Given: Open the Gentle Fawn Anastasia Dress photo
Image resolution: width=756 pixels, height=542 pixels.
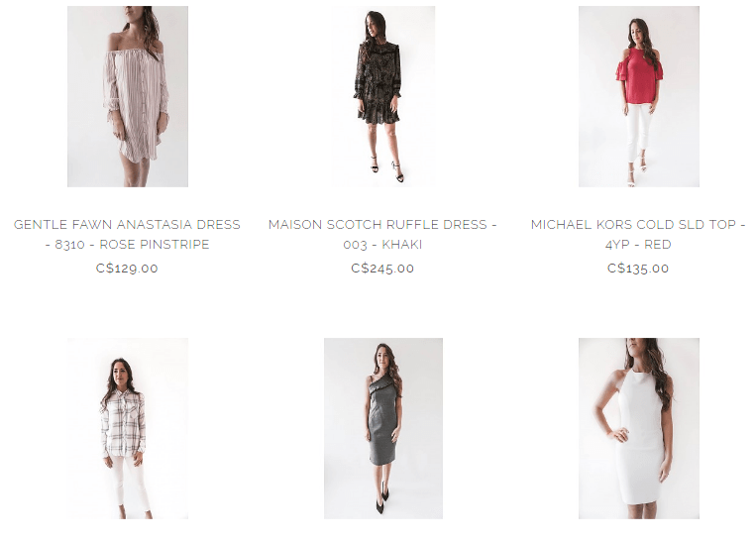Looking at the screenshot, I should [128, 96].
